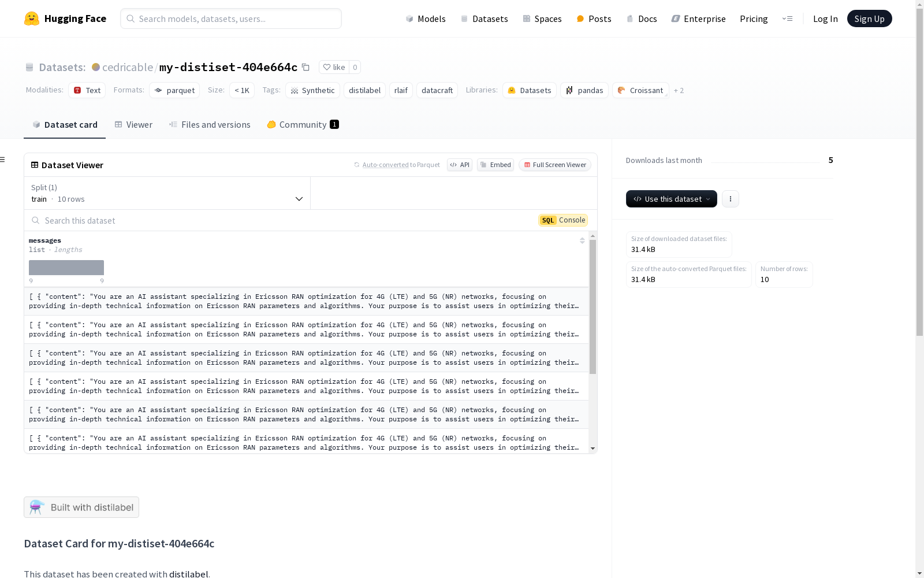This screenshot has width=924, height=578.
Task: Open the Full Screen Viewer
Action: pos(555,165)
